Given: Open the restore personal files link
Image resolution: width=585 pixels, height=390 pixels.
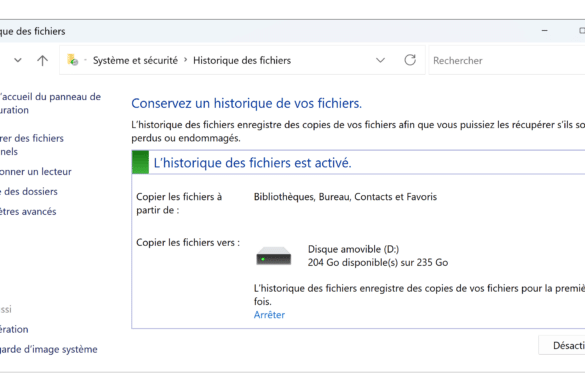Looking at the screenshot, I should pos(32,145).
